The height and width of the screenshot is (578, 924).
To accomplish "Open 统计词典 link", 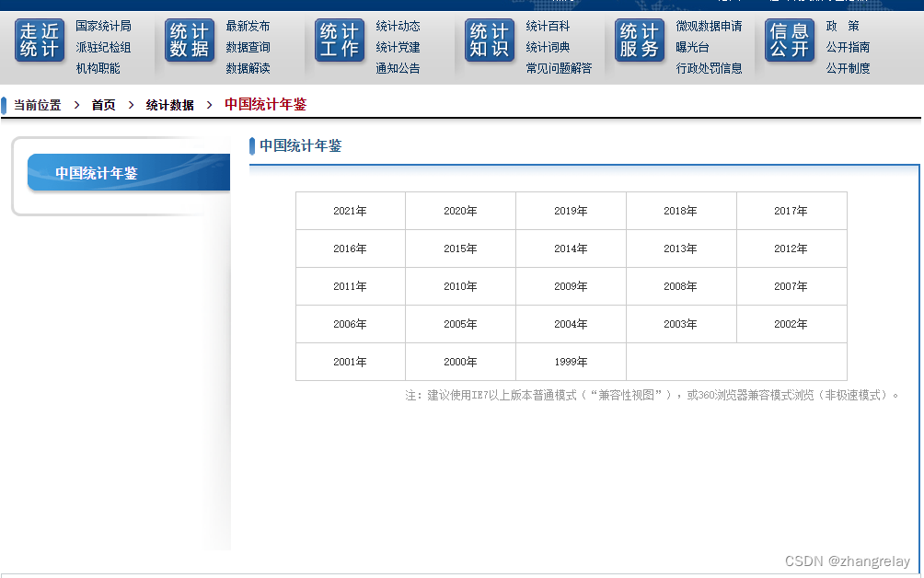I will coord(548,47).
